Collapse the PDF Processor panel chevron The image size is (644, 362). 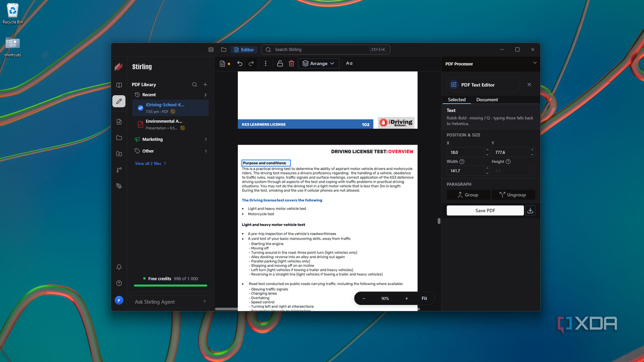click(535, 63)
